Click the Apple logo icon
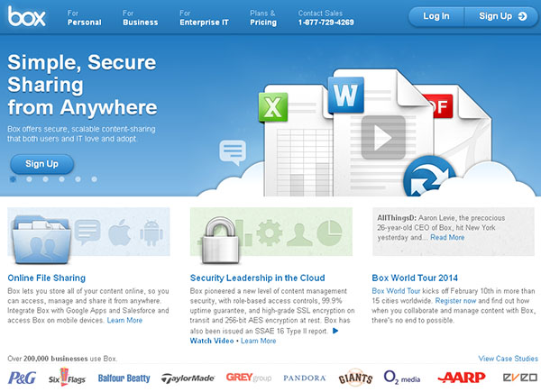This screenshot has width=541, height=392. (x=120, y=232)
